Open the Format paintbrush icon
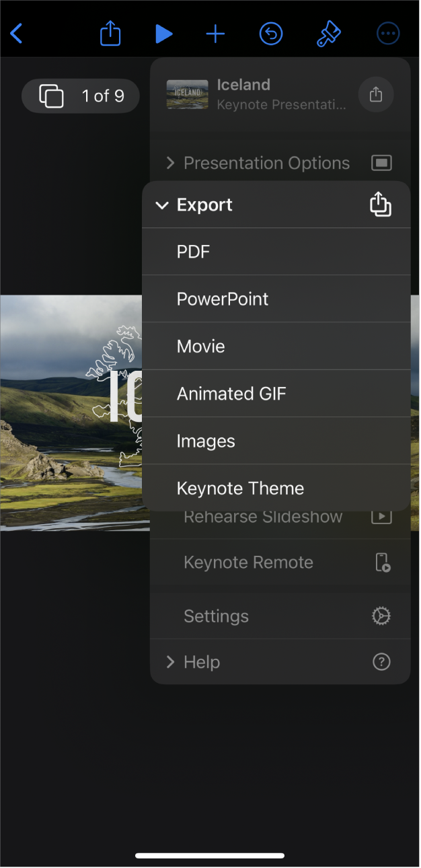The height and width of the screenshot is (868, 421). (x=329, y=34)
